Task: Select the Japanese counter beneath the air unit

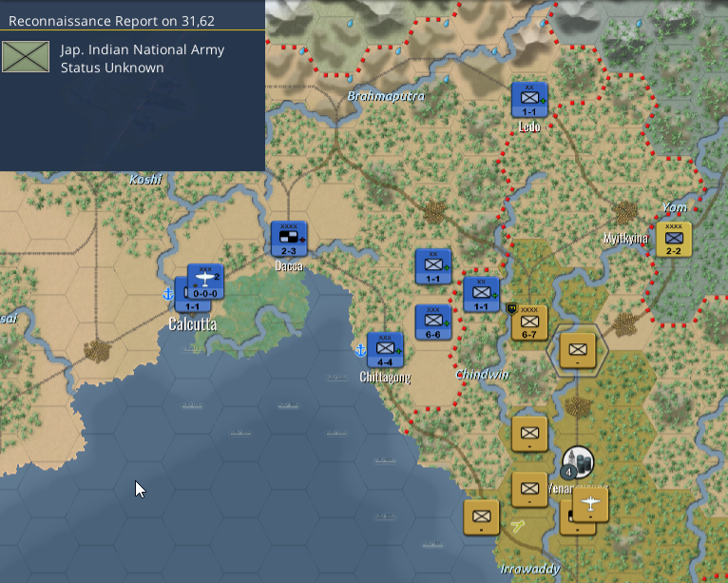Action: pos(568,523)
